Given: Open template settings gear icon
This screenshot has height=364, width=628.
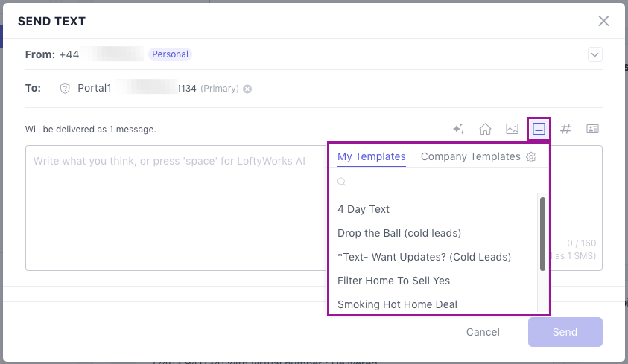Looking at the screenshot, I should [x=531, y=157].
